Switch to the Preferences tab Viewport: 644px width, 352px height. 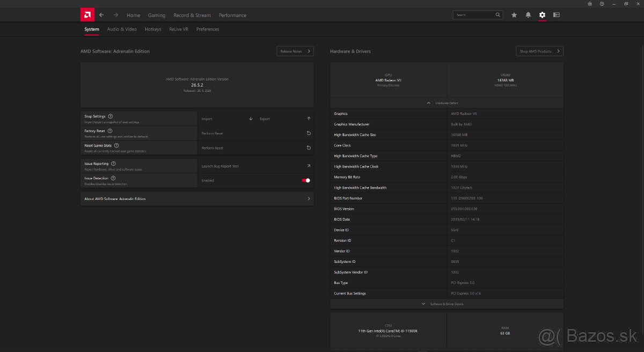click(208, 30)
